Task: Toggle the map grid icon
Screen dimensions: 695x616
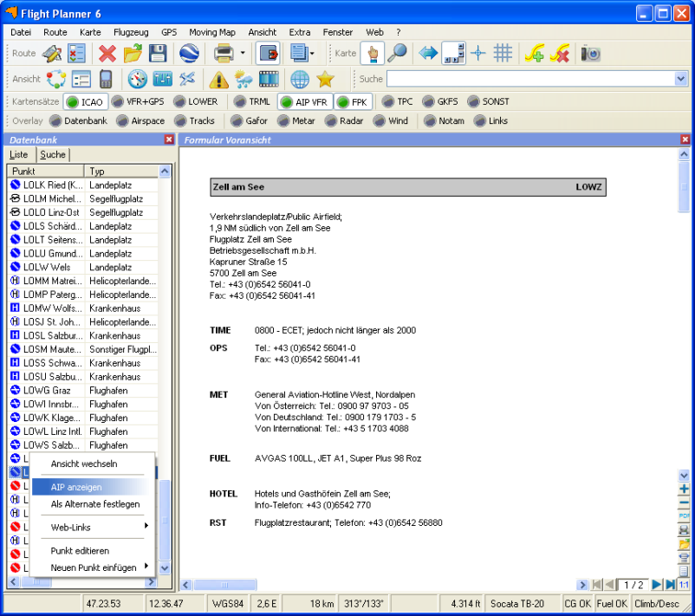Action: [x=503, y=54]
